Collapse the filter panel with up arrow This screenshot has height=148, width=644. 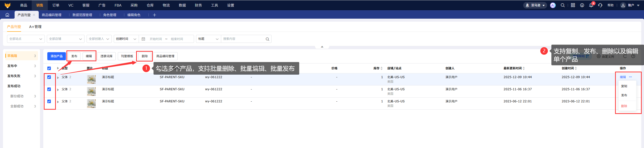(x=322, y=47)
